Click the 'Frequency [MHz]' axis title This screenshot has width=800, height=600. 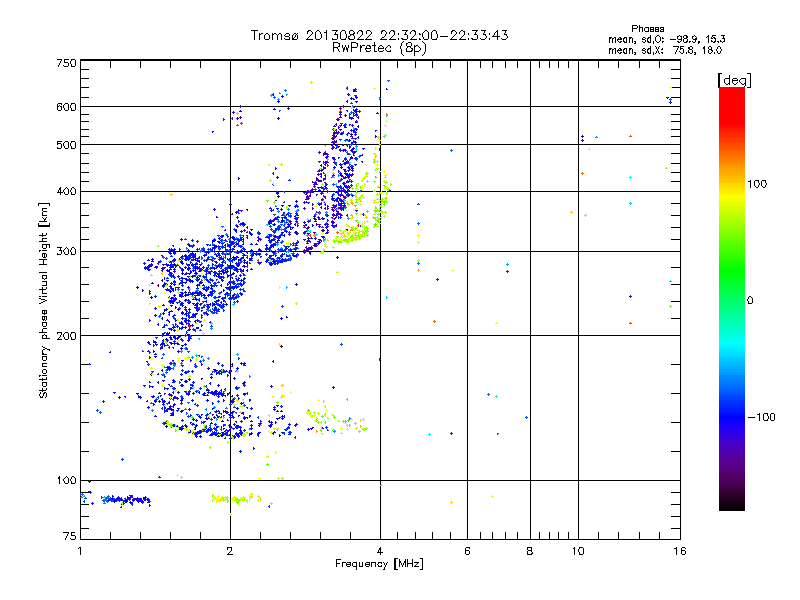379,564
